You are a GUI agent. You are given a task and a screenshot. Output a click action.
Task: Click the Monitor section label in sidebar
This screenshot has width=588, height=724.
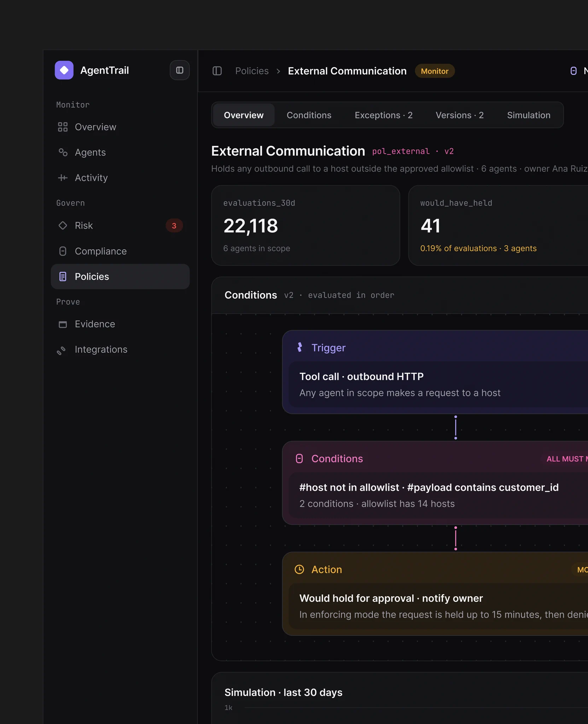click(73, 105)
